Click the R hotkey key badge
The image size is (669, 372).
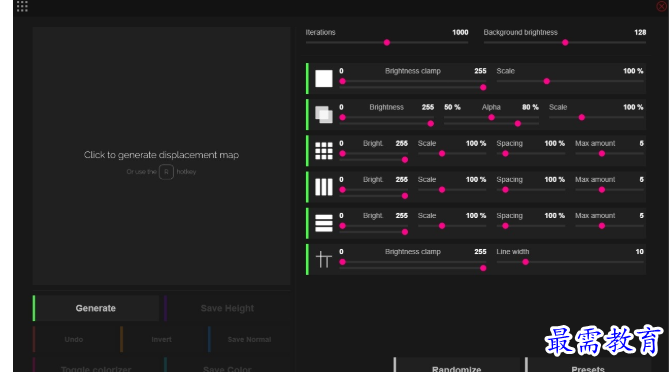[x=166, y=172]
